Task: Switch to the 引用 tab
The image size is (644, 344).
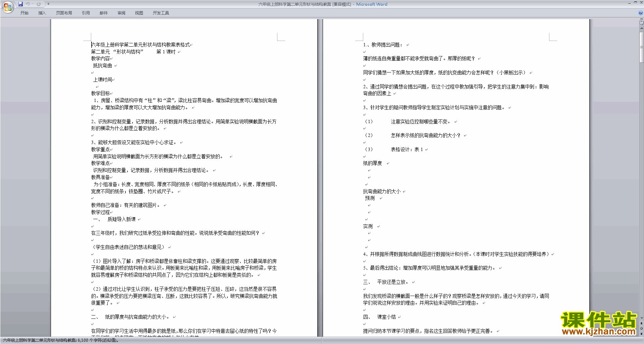Action: [x=86, y=13]
